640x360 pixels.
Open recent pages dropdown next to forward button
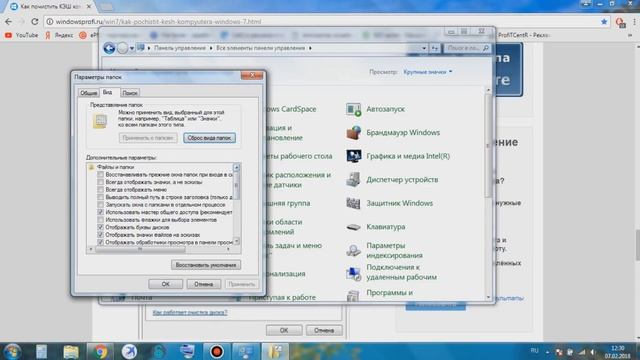click(x=131, y=49)
